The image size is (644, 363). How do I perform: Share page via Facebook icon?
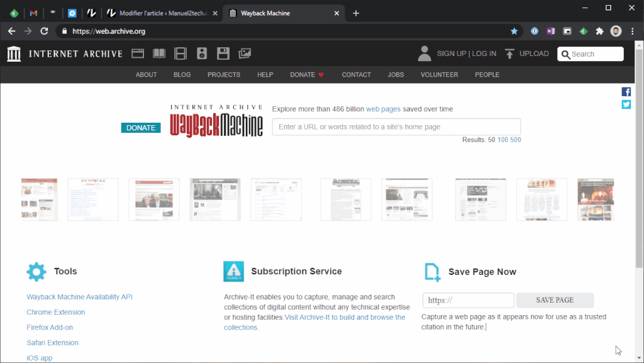(626, 92)
